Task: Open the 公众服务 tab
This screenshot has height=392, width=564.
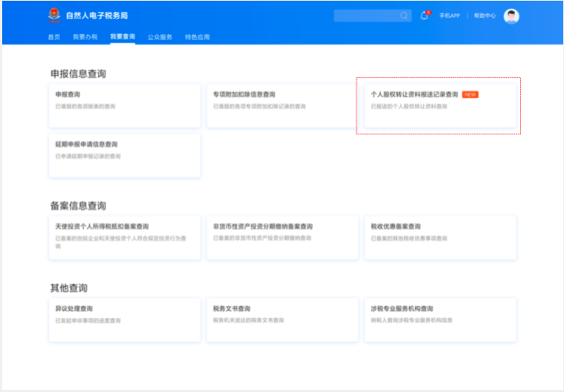Action: (x=160, y=36)
